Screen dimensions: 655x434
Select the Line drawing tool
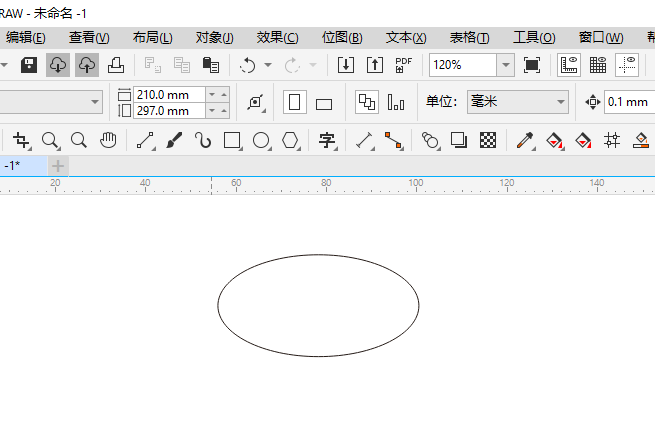click(x=146, y=140)
